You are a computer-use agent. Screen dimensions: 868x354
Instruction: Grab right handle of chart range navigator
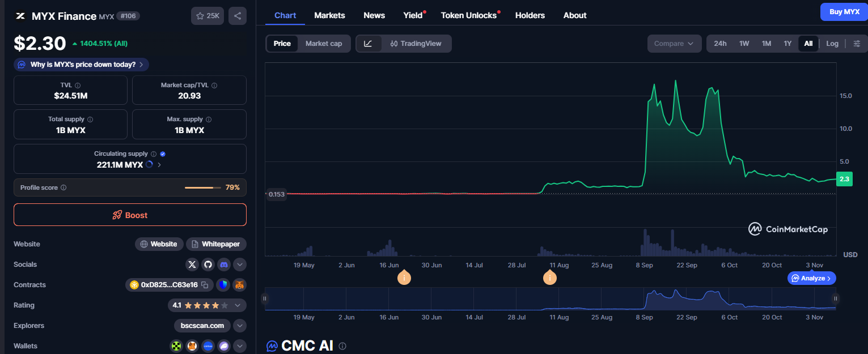tap(835, 298)
